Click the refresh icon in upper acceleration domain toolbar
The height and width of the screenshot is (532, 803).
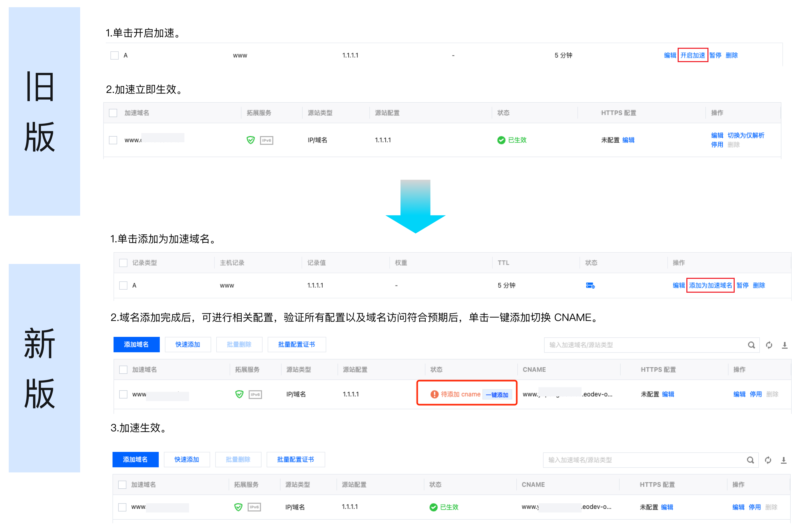point(769,345)
